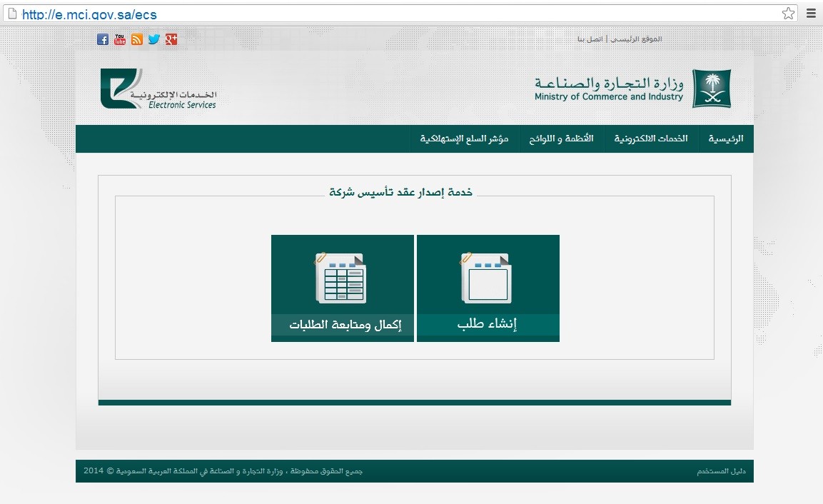This screenshot has width=823, height=504.
Task: Open the الرئيسية menu item
Action: (x=725, y=139)
